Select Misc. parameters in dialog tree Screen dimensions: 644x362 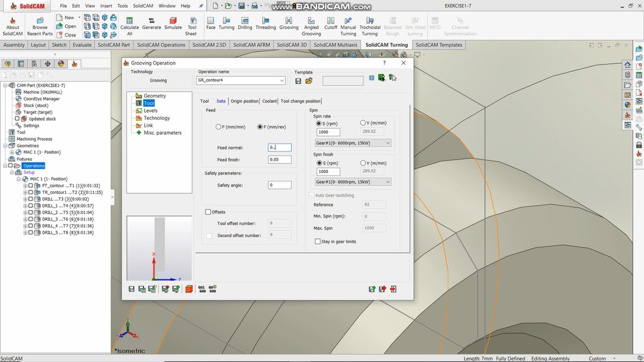coord(163,133)
